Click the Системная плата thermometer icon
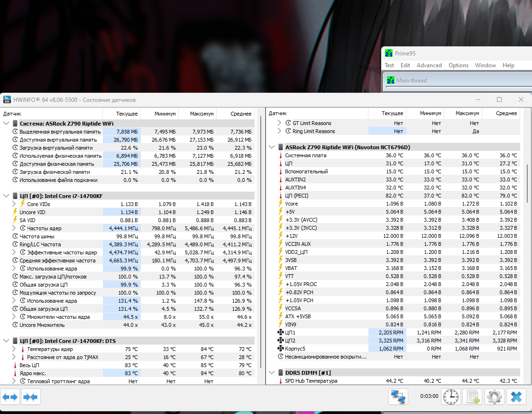Image resolution: width=532 pixels, height=414 pixels. click(281, 155)
